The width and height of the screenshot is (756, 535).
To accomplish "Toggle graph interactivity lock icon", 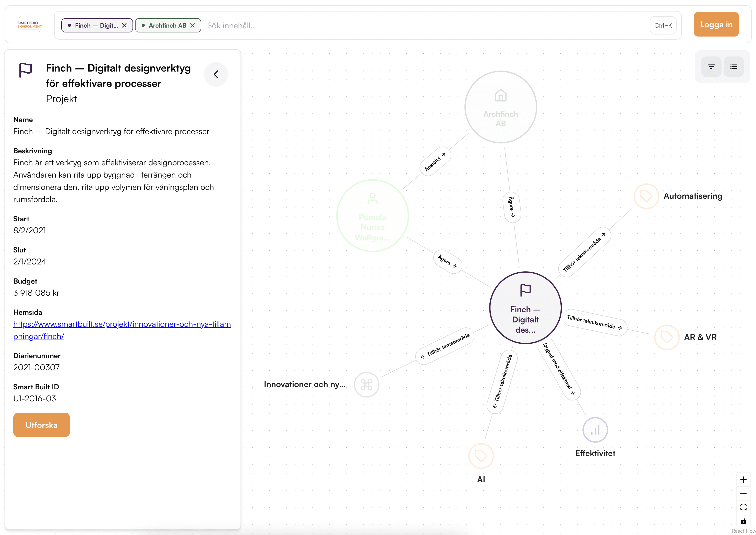I will point(743,521).
